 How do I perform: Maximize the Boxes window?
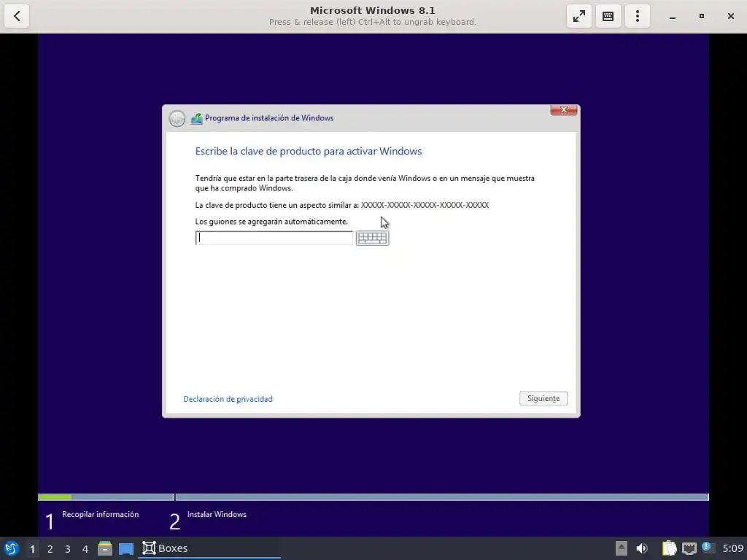tap(701, 16)
